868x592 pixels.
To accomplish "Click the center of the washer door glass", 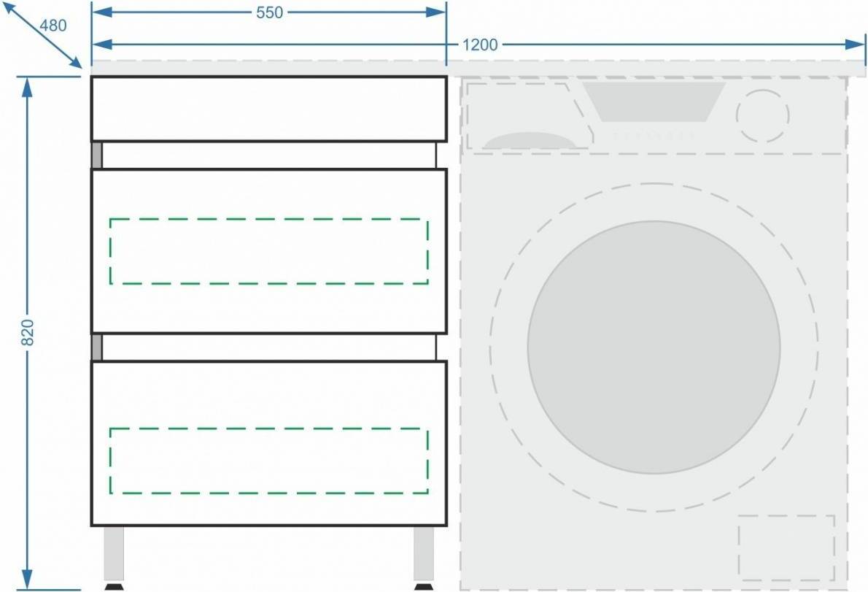I will (x=654, y=347).
